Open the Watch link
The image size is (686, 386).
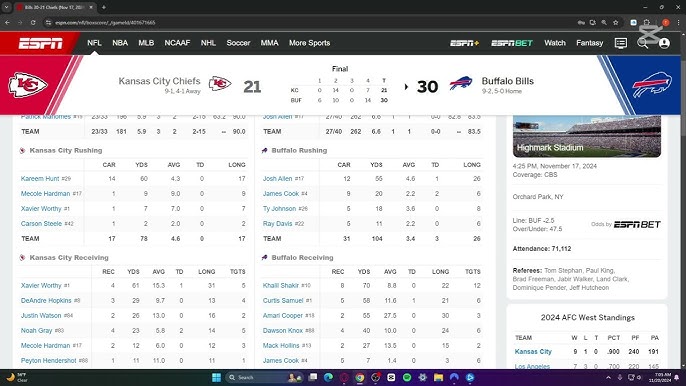point(555,43)
